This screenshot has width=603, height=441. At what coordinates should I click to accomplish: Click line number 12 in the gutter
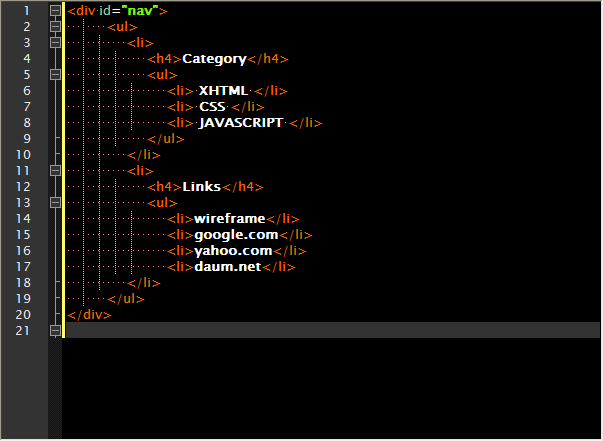coord(23,186)
